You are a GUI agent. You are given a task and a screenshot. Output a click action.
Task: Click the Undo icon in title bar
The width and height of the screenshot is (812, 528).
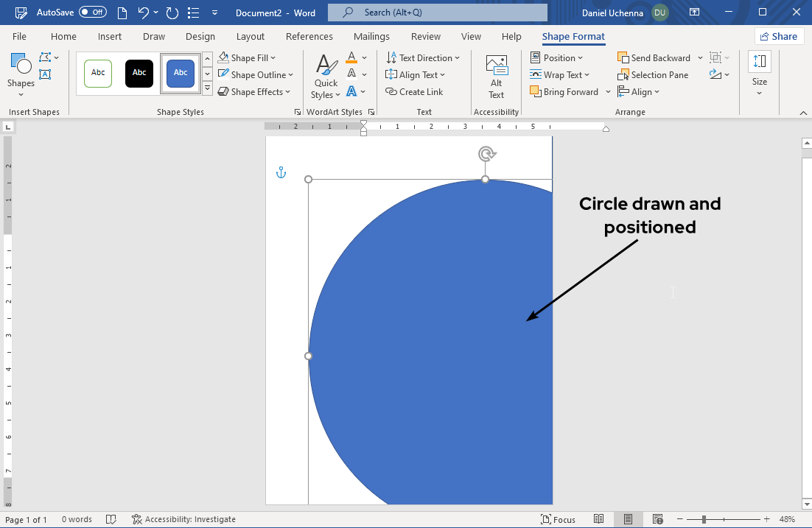tap(144, 13)
